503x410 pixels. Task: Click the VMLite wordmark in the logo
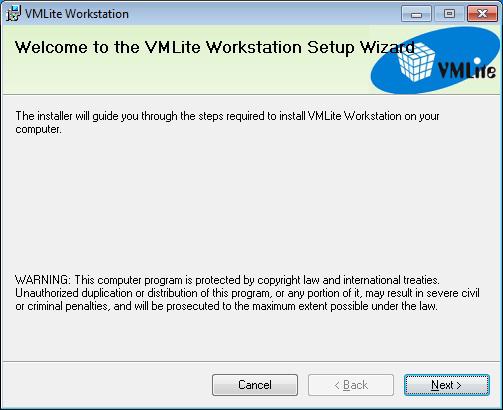pos(467,69)
